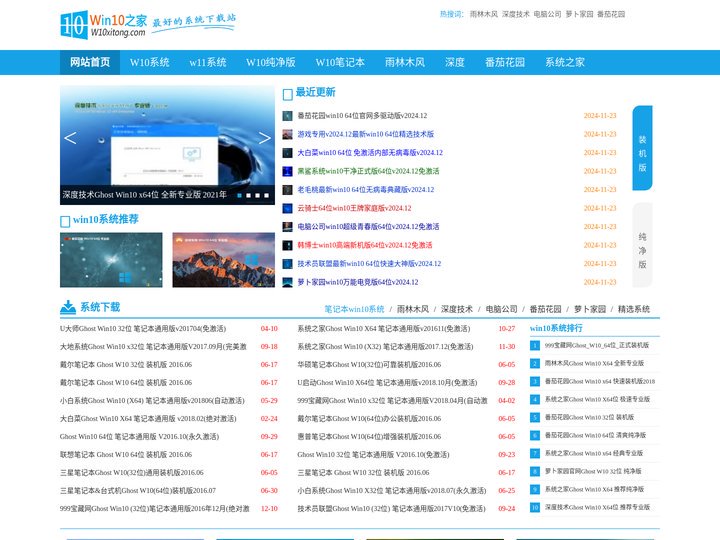Open w11系统 navigation item
Viewport: 720px width, 540px height.
click(208, 62)
